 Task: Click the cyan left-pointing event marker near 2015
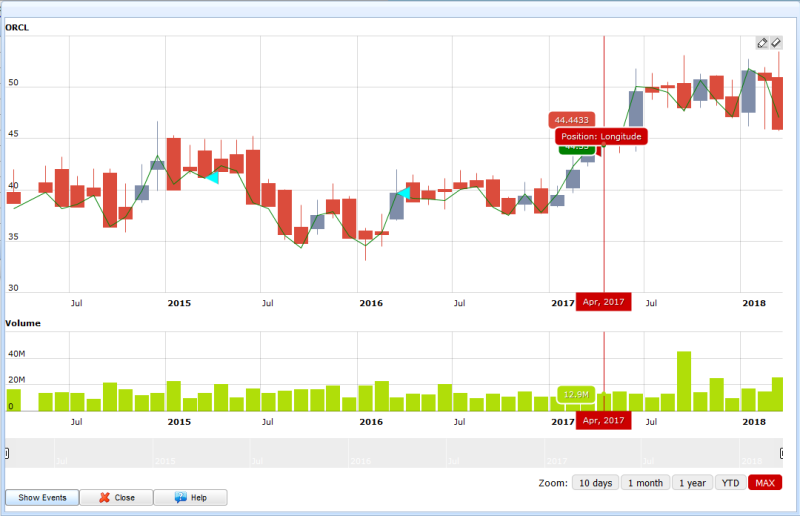211,177
